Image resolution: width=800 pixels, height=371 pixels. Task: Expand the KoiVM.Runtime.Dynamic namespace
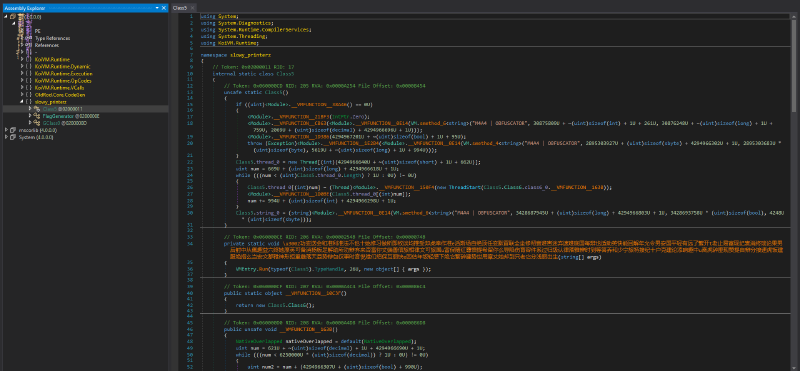[x=22, y=67]
